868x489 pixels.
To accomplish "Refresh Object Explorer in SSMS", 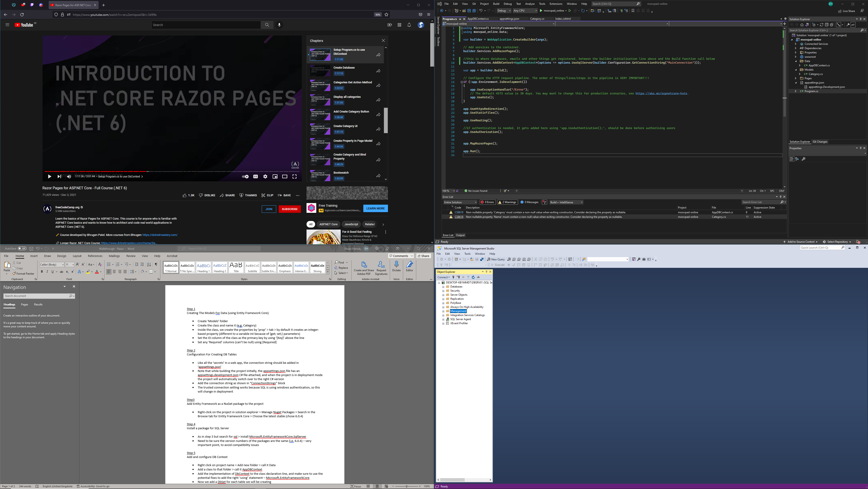I will tap(473, 277).
